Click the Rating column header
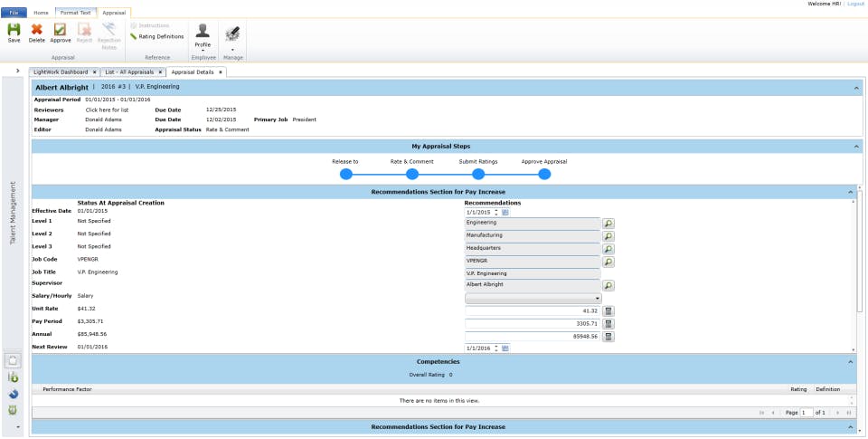Image resolution: width=868 pixels, height=439 pixels. [x=798, y=389]
